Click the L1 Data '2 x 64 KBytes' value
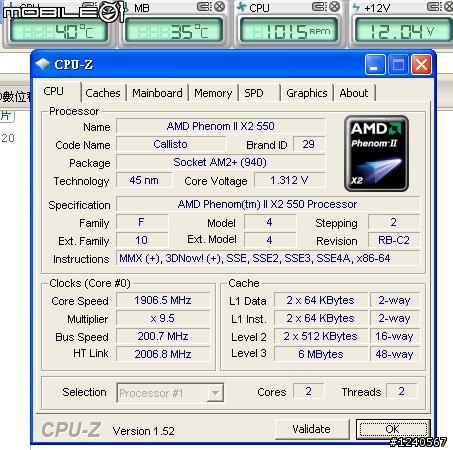 [x=321, y=300]
